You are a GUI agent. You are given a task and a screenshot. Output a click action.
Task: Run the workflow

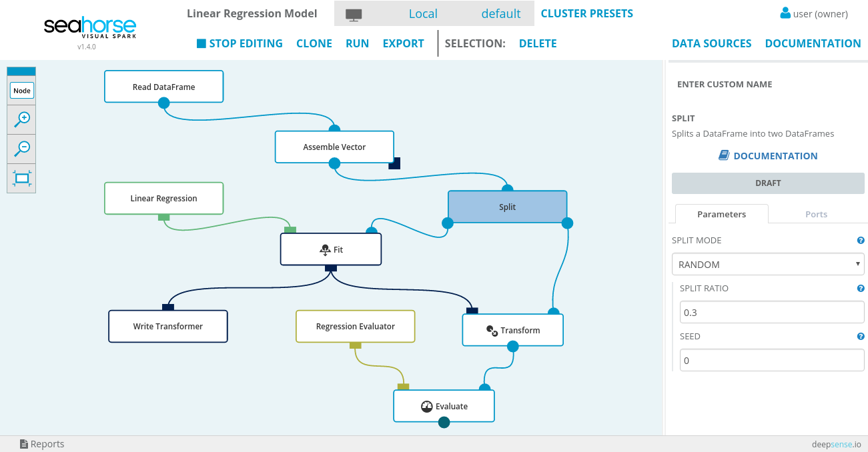[x=357, y=43]
